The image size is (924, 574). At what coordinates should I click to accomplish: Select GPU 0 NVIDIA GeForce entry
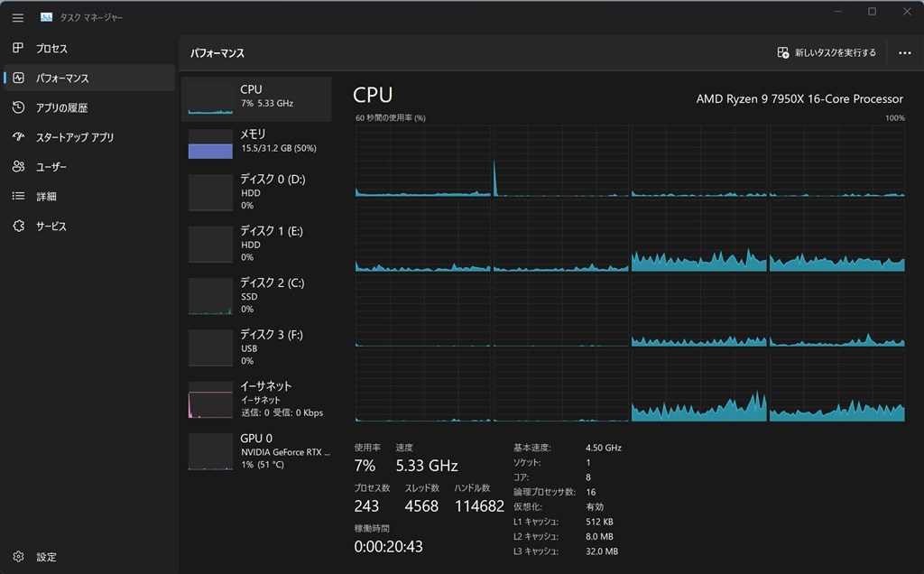pos(256,451)
